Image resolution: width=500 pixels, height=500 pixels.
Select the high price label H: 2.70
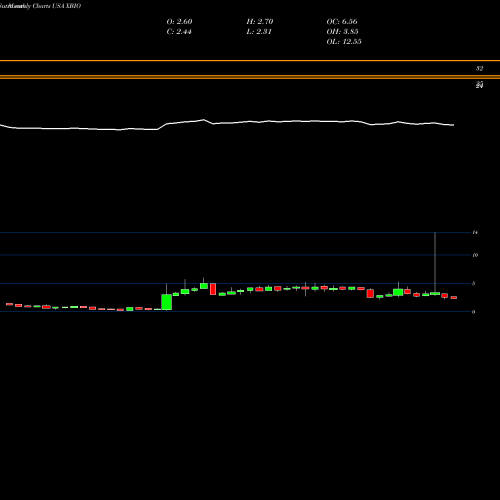tap(260, 21)
